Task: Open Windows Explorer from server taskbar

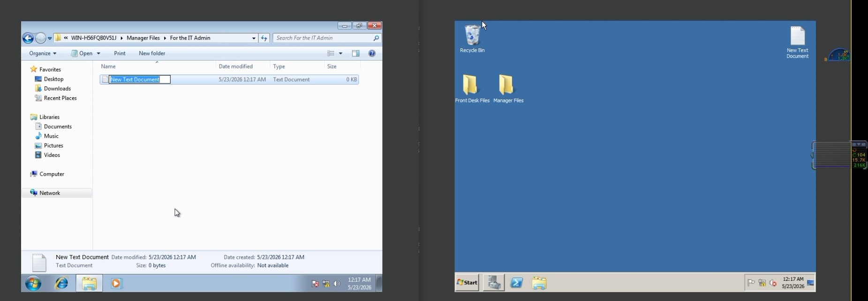Action: point(539,283)
